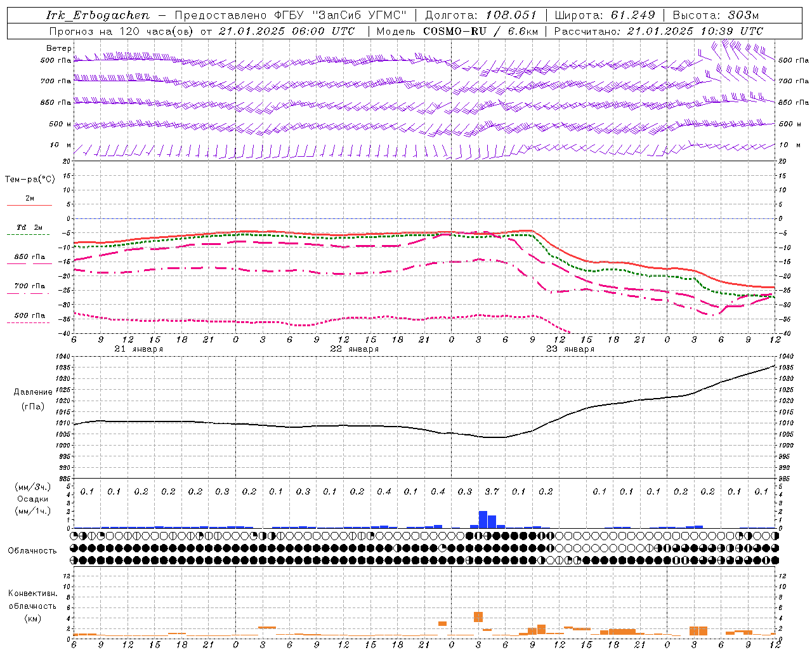Click the model name COSMO-RU / 6.6км
This screenshot has width=812, height=650.
pyautogui.click(x=480, y=30)
